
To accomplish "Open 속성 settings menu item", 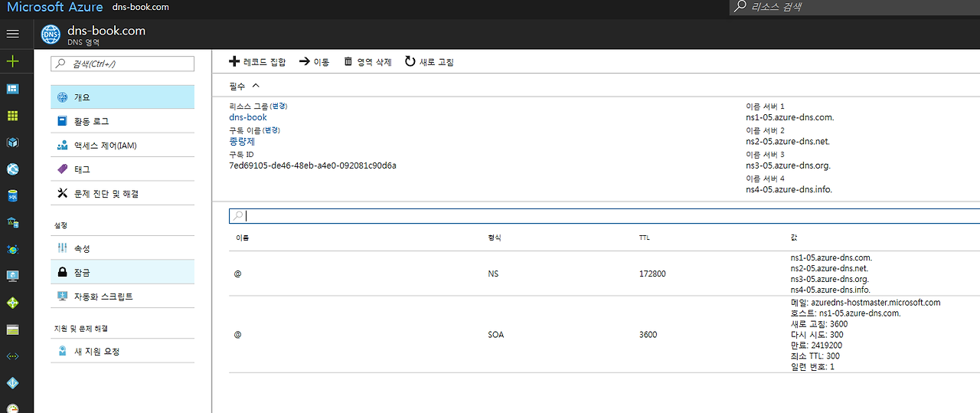I will point(122,248).
